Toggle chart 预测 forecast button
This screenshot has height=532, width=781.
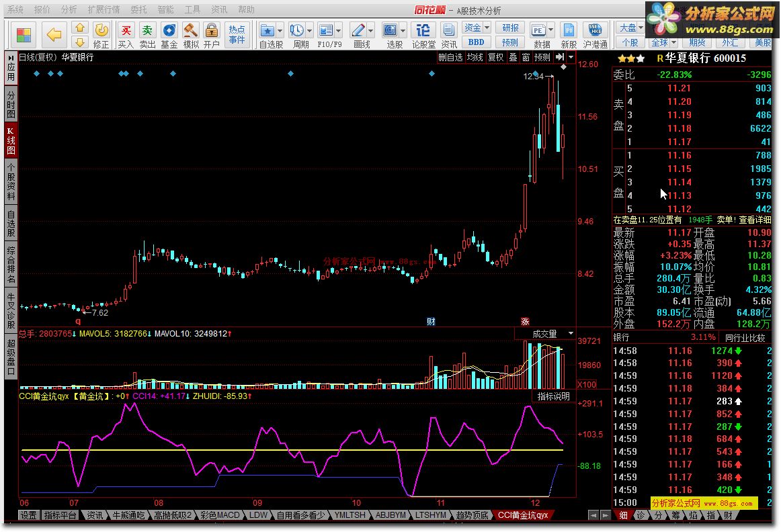coord(542,57)
